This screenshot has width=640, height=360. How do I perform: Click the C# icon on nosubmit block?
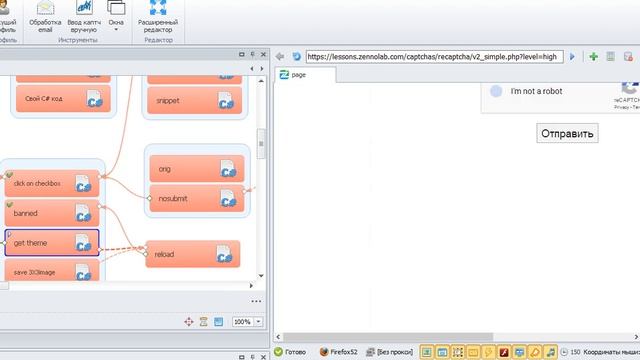(x=228, y=198)
